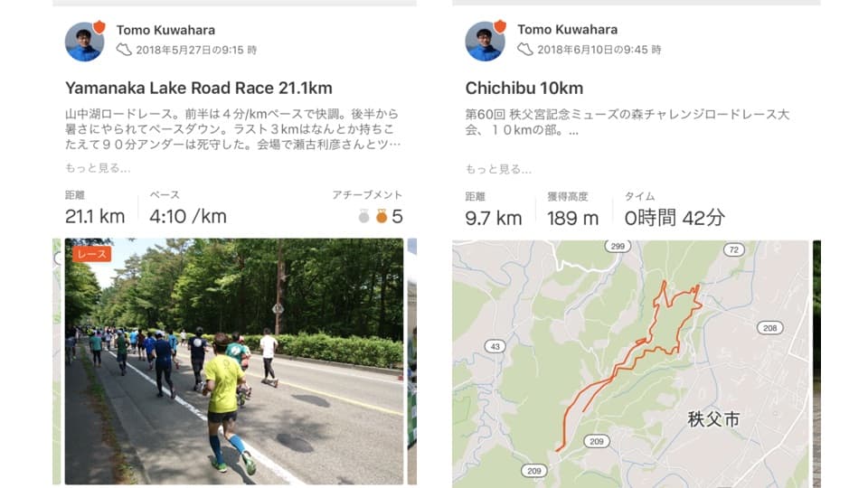Open the race photo with runners on road
The width and height of the screenshot is (868, 488).
click(x=234, y=361)
